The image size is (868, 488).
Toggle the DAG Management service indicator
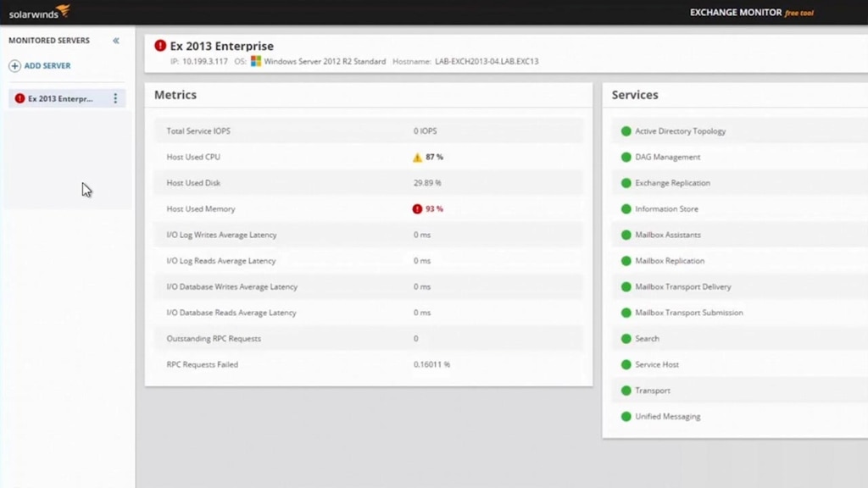coord(625,157)
